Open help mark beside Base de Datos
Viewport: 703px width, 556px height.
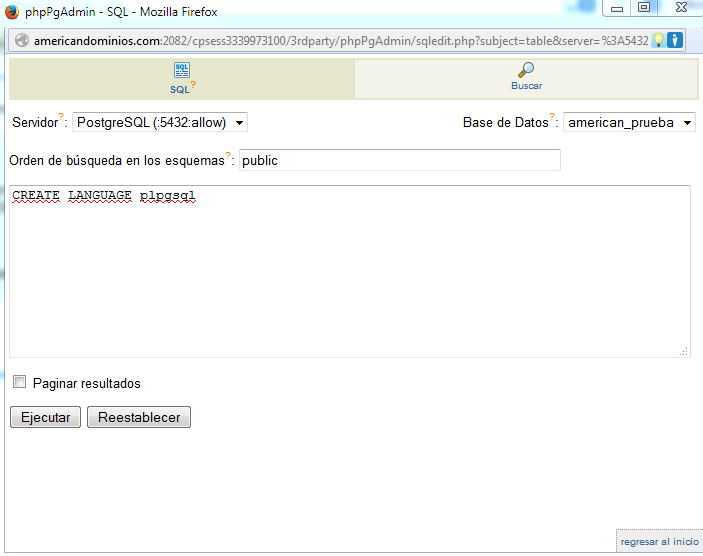(552, 116)
